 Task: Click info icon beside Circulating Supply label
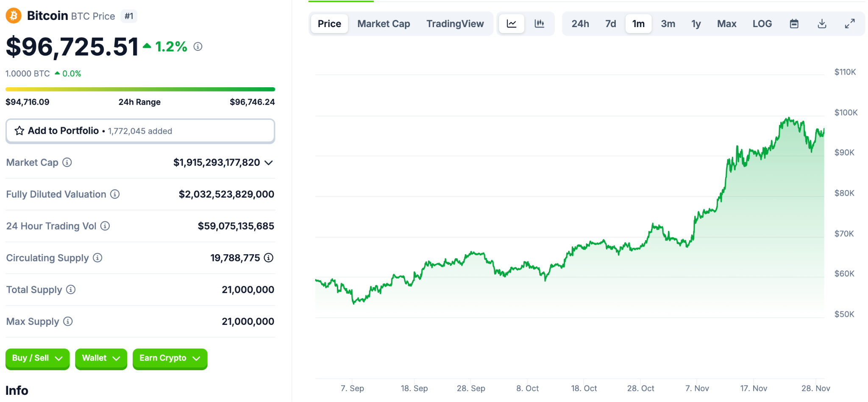(x=97, y=258)
